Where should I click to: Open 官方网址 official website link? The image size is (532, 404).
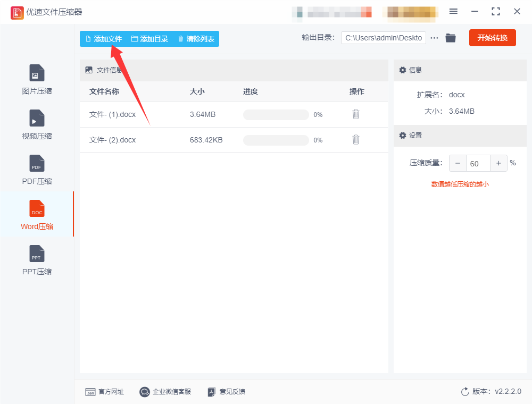tap(104, 392)
